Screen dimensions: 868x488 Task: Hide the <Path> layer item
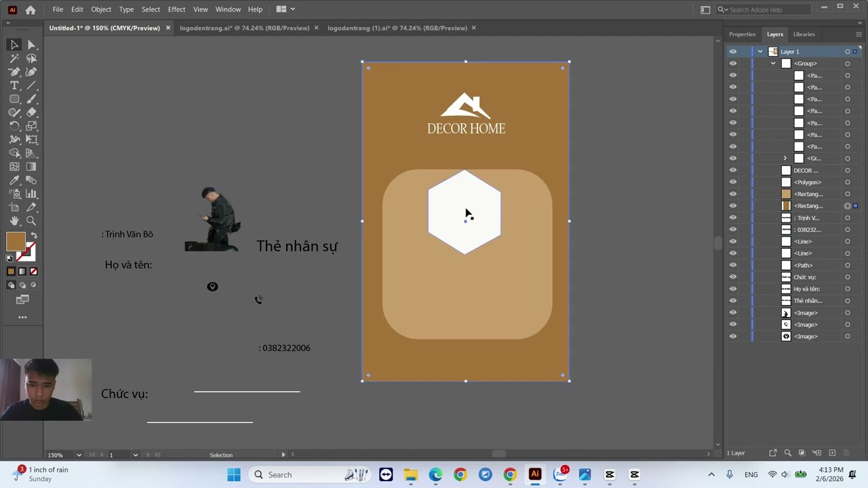pyautogui.click(x=732, y=265)
